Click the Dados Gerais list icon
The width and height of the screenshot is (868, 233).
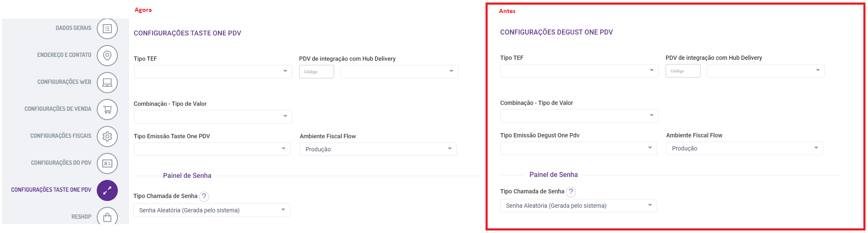pos(107,29)
